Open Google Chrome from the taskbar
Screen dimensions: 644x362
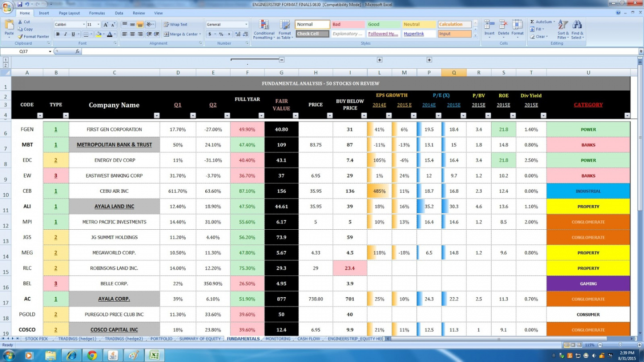[92, 355]
